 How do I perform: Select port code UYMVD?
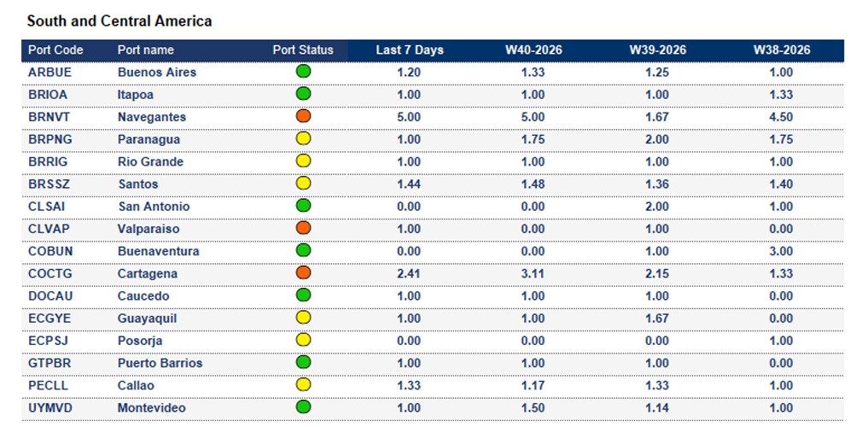[x=50, y=407]
